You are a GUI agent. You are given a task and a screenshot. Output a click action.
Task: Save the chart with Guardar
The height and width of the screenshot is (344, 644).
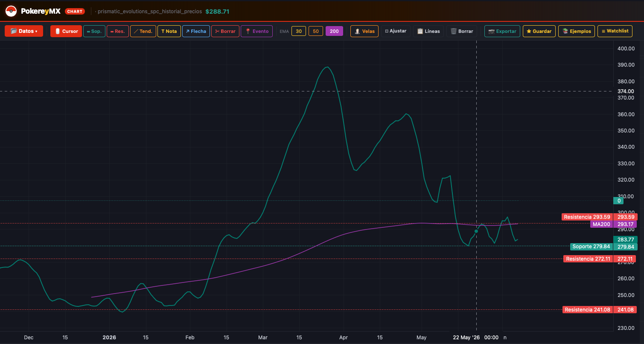click(x=539, y=31)
